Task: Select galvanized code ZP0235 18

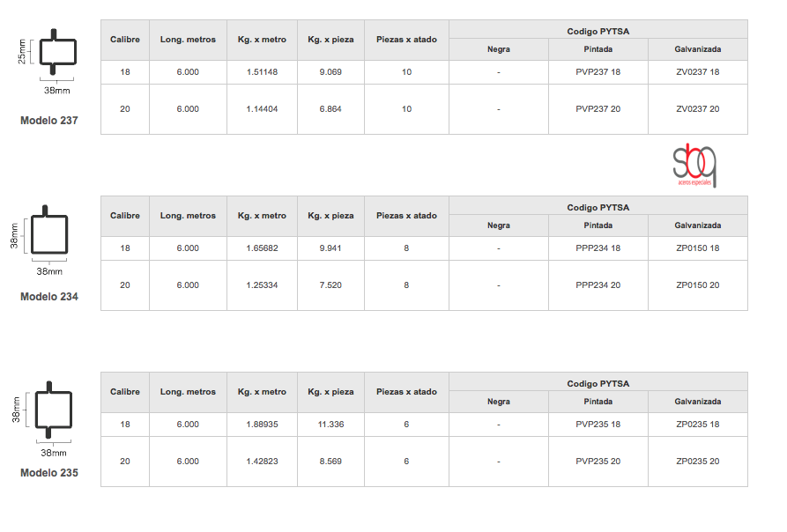Action: [x=697, y=425]
